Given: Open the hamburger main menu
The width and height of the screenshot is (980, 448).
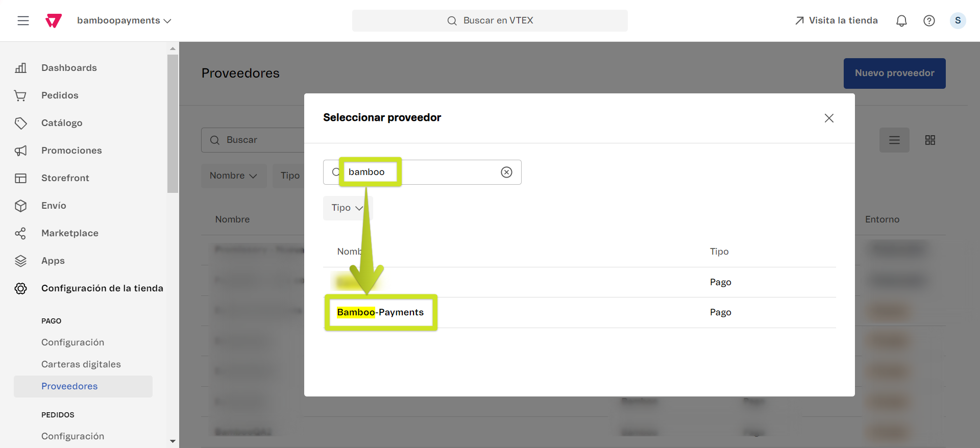Looking at the screenshot, I should click(23, 20).
